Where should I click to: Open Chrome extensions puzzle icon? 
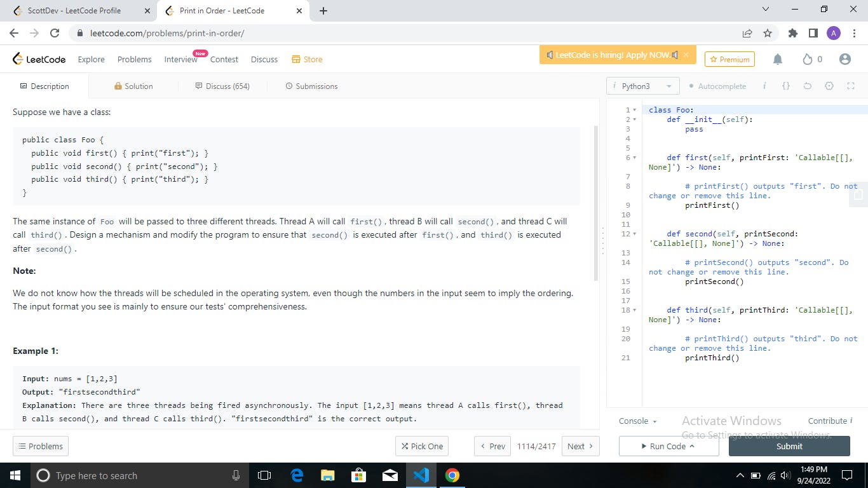pos(792,33)
